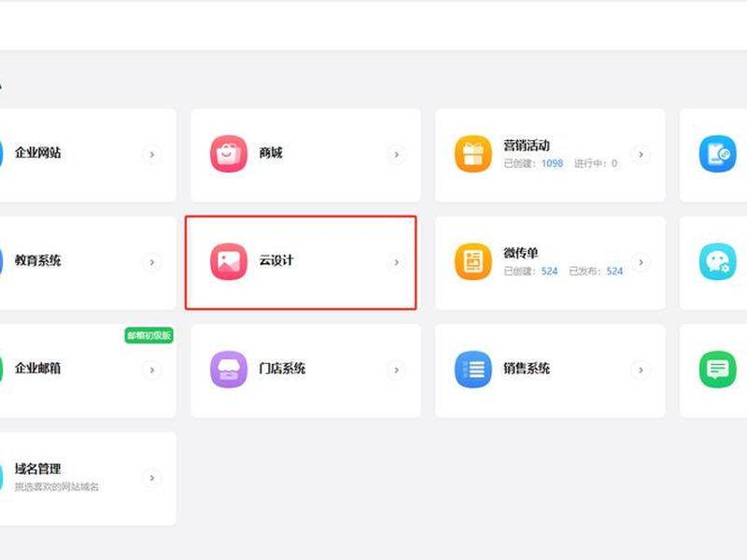747x560 pixels.
Task: Open the pink 商城 shopping bag icon
Action: point(229,154)
